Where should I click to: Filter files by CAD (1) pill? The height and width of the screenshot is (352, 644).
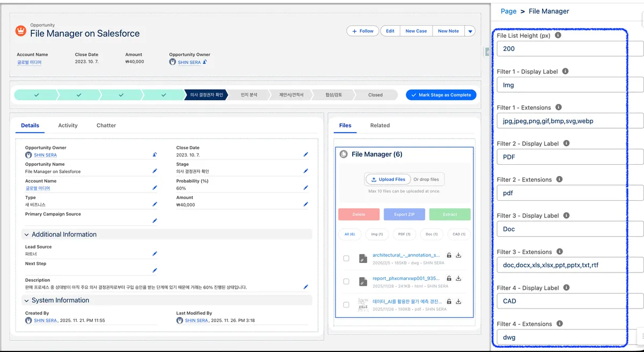point(459,234)
